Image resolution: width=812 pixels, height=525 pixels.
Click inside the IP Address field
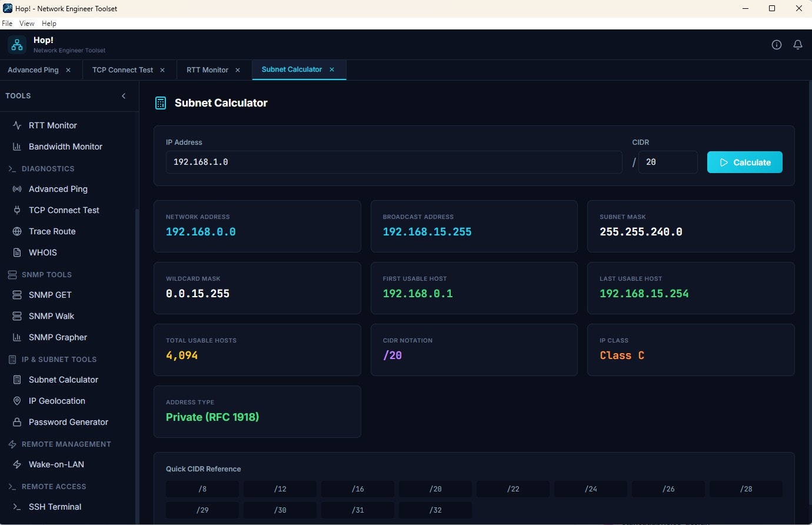(394, 162)
